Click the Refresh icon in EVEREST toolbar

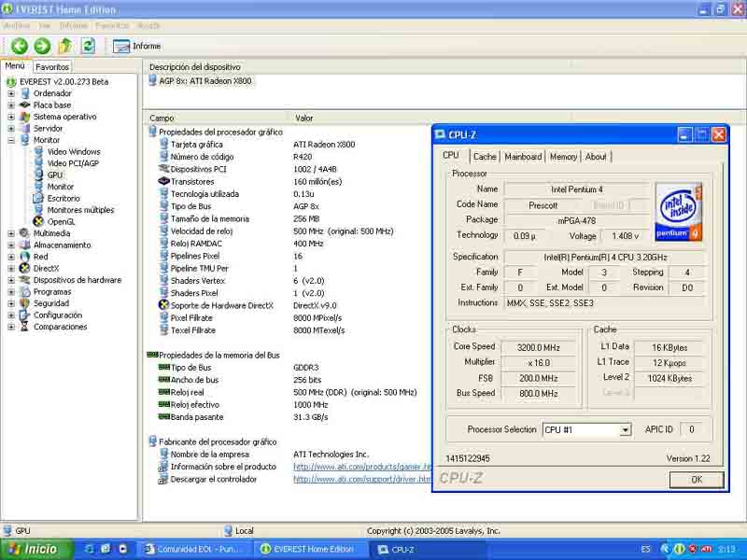tap(88, 46)
